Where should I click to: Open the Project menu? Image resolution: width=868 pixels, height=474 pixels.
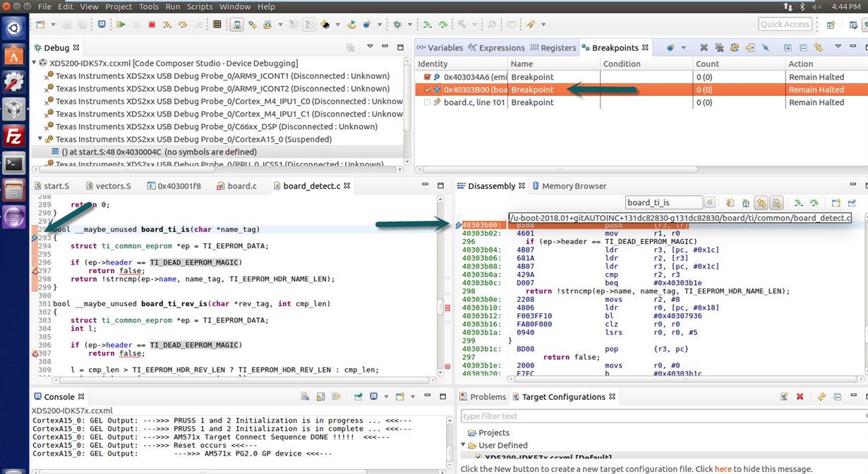point(119,6)
